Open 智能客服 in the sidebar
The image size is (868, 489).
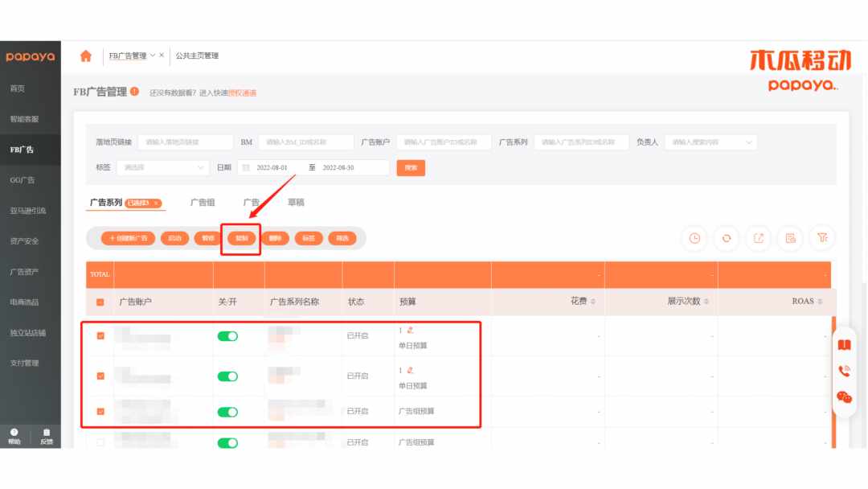coord(24,119)
